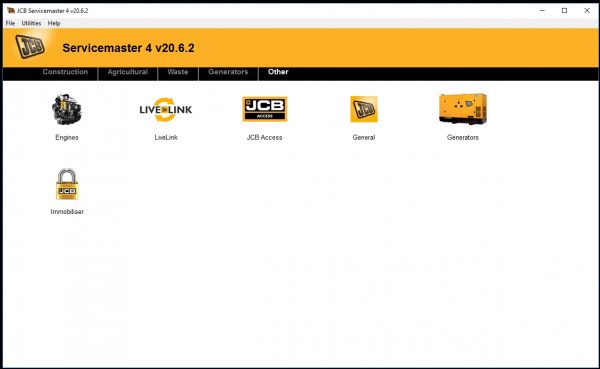Viewport: 600px width, 369px height.
Task: Open the yellow Generators machine icon
Action: 463,109
